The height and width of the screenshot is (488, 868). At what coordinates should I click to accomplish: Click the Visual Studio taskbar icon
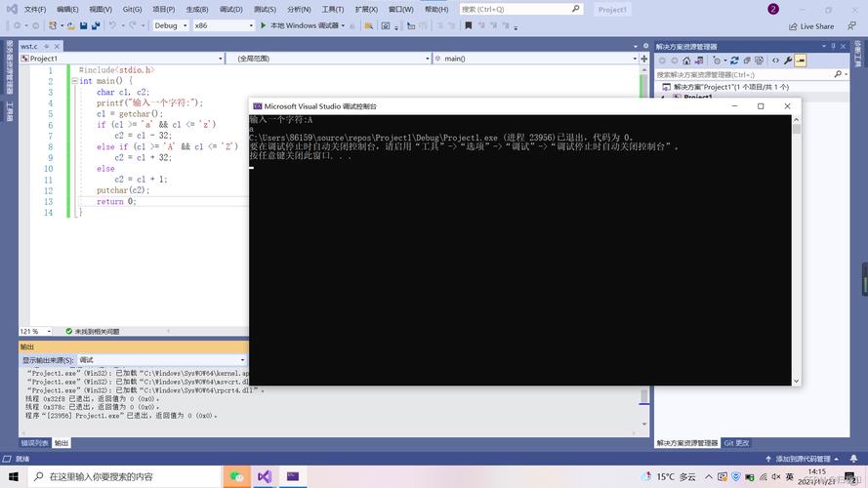coord(264,476)
